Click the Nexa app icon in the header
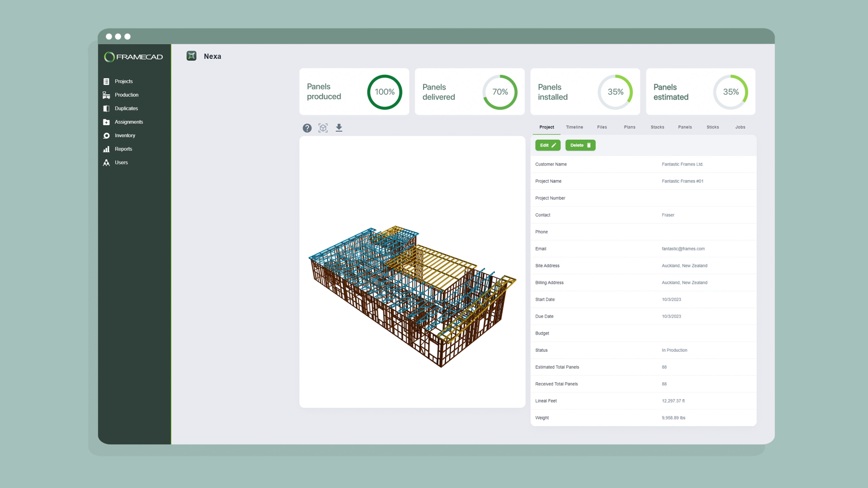Image resolution: width=868 pixels, height=488 pixels. [x=192, y=56]
